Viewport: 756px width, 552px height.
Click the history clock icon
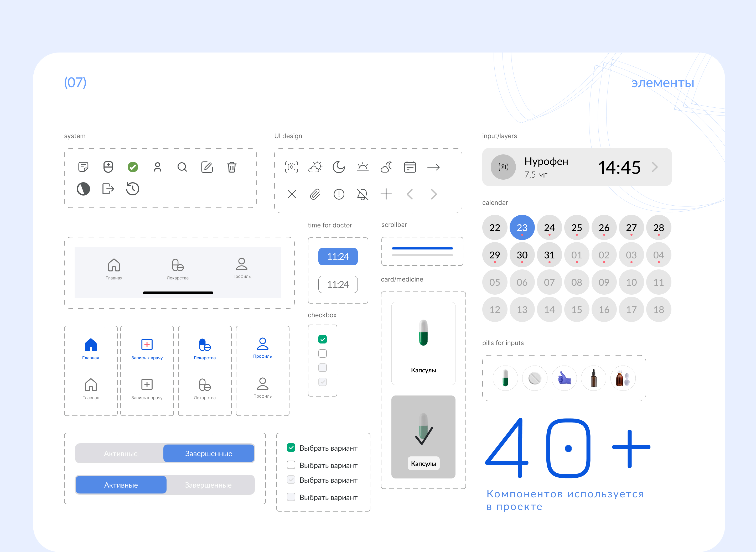click(133, 189)
